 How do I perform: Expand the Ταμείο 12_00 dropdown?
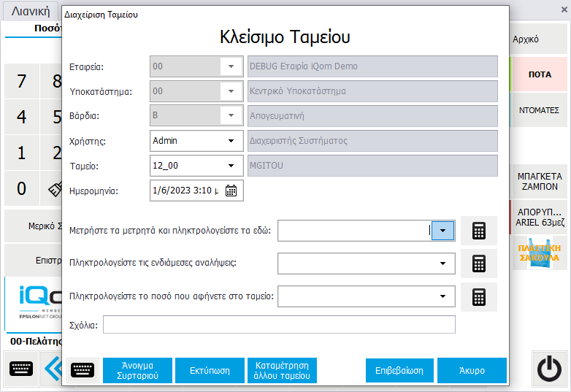click(x=231, y=166)
